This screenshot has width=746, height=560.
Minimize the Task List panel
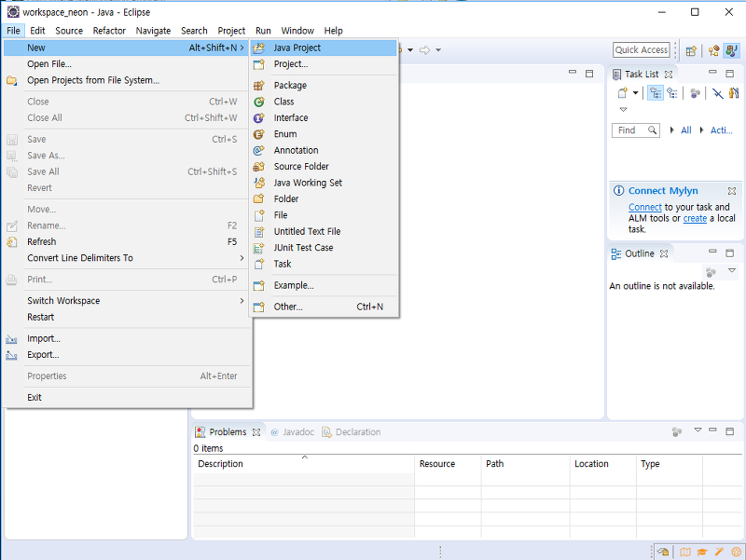(712, 72)
